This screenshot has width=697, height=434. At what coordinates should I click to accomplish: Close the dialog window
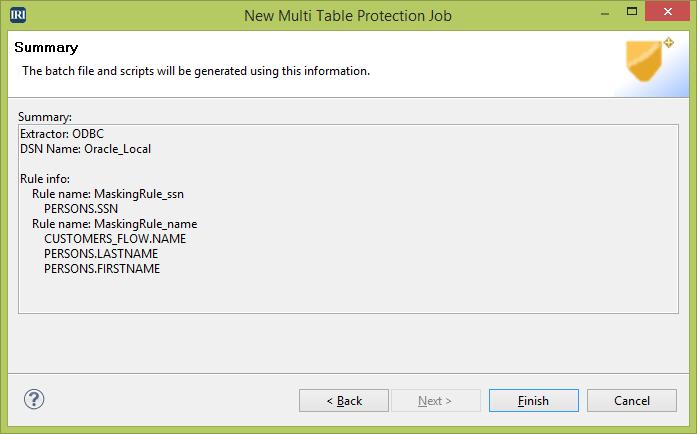tap(667, 12)
